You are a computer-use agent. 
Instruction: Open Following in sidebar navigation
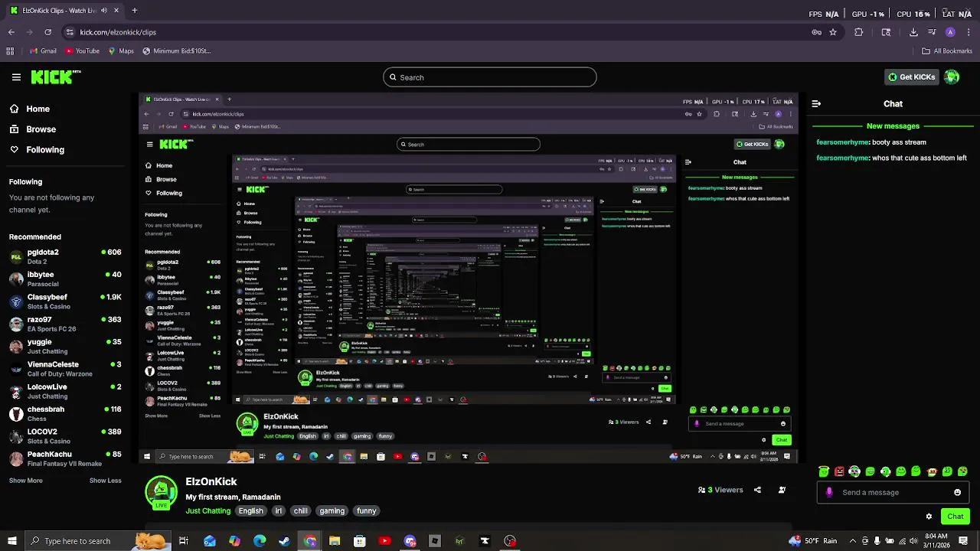coord(37,149)
